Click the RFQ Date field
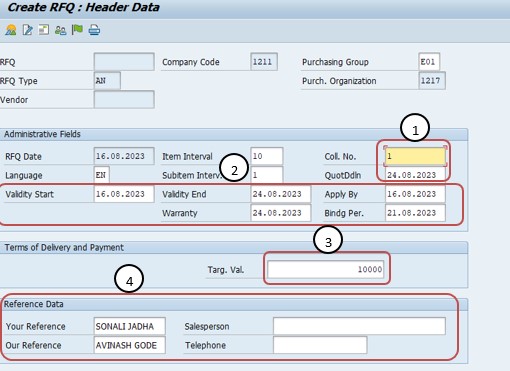The image size is (510, 371). click(x=124, y=156)
